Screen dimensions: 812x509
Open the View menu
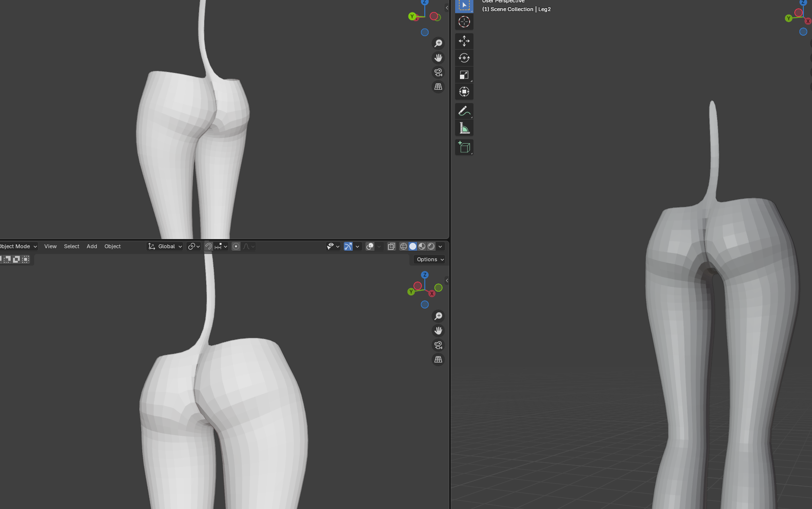coord(51,246)
